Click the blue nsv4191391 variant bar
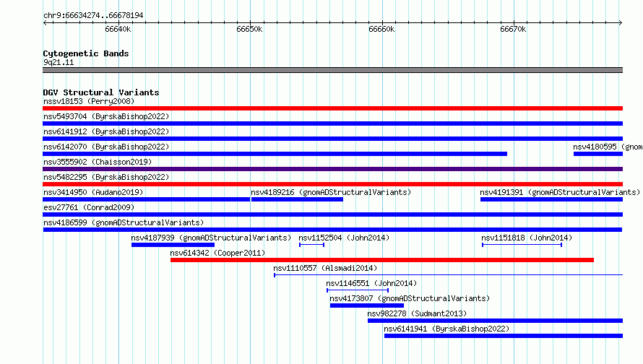This screenshot has width=643, height=364. click(x=551, y=199)
